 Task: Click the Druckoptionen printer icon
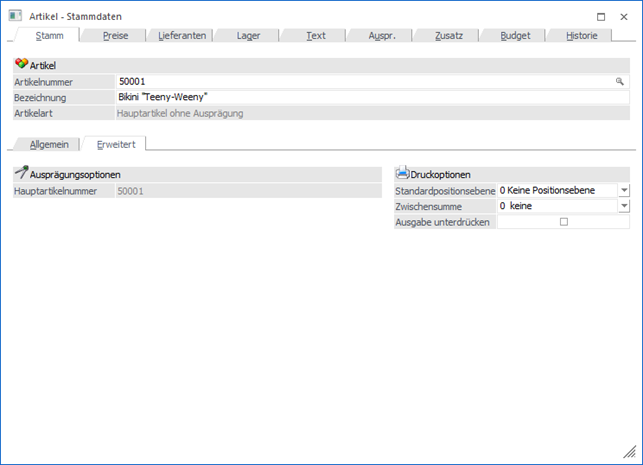point(403,174)
